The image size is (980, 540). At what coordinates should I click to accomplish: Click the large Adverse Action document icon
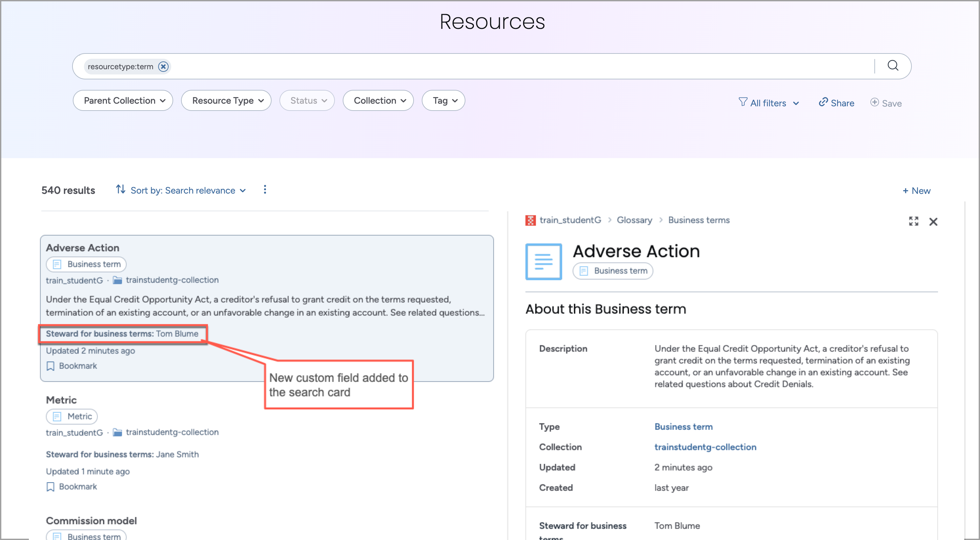tap(543, 261)
